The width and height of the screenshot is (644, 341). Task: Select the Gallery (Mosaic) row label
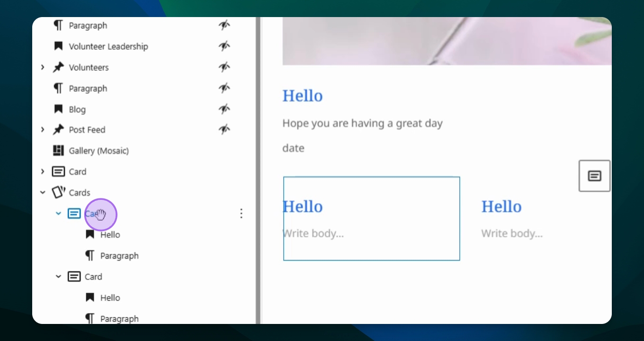pyautogui.click(x=99, y=151)
